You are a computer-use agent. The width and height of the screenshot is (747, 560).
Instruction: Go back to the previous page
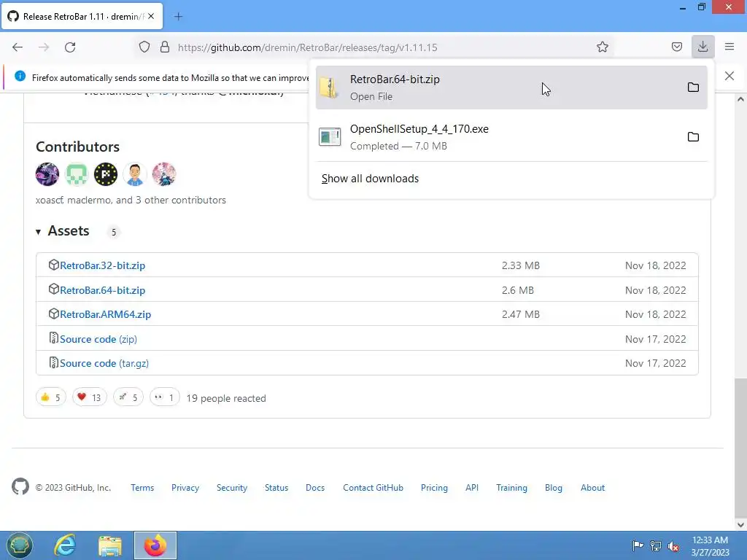coord(18,47)
